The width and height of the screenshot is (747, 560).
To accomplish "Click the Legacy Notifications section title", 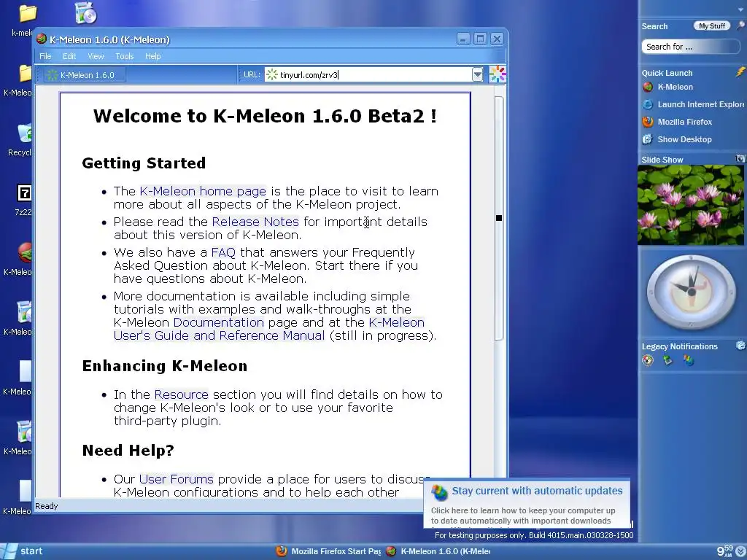I will (679, 346).
